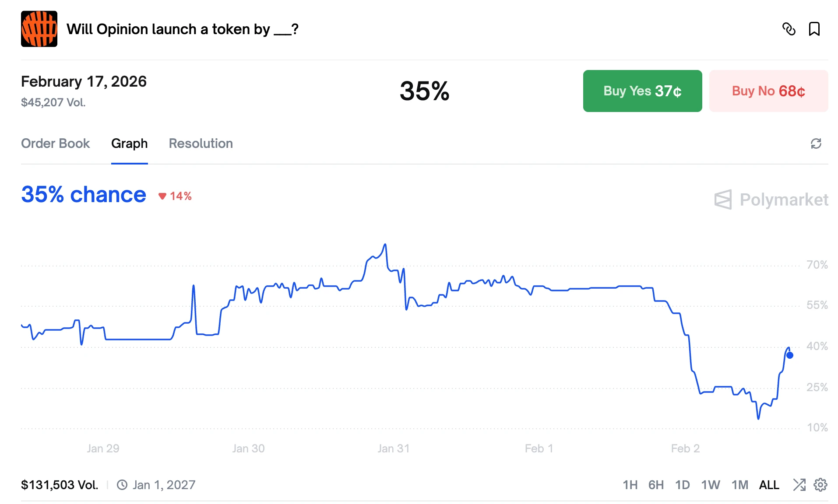This screenshot has width=838, height=504.
Task: Click the shuffle arrows chart icon
Action: coord(799,485)
